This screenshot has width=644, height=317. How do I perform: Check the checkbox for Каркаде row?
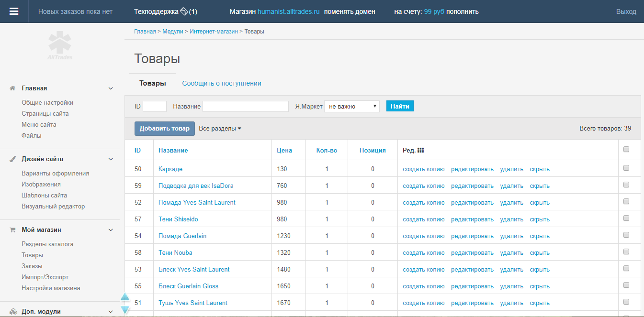(626, 168)
